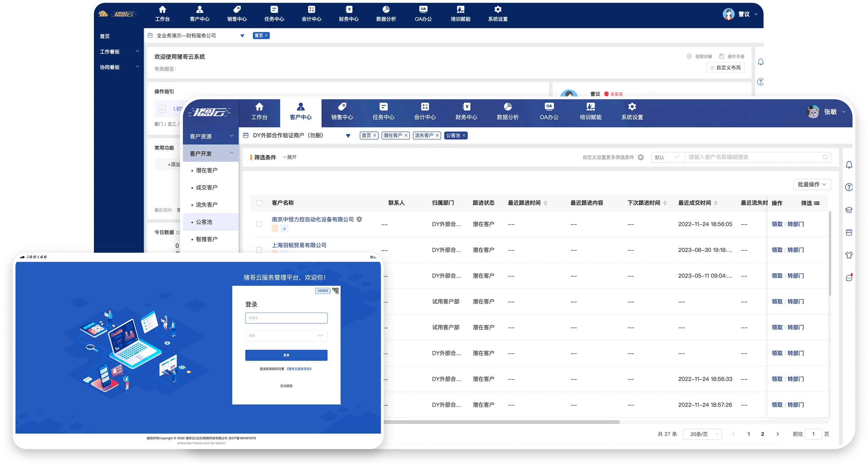
Task: Sort by 最近跟进时间 column
Action: tap(545, 203)
